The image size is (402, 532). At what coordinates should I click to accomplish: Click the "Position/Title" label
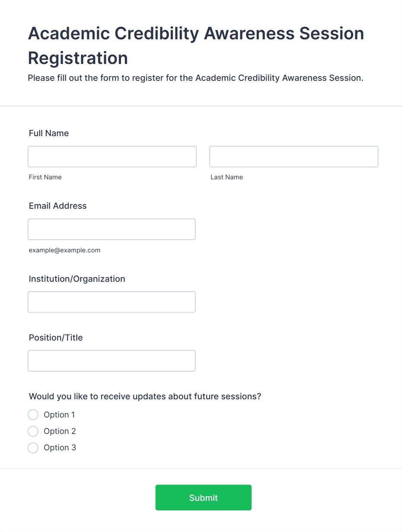(x=56, y=338)
